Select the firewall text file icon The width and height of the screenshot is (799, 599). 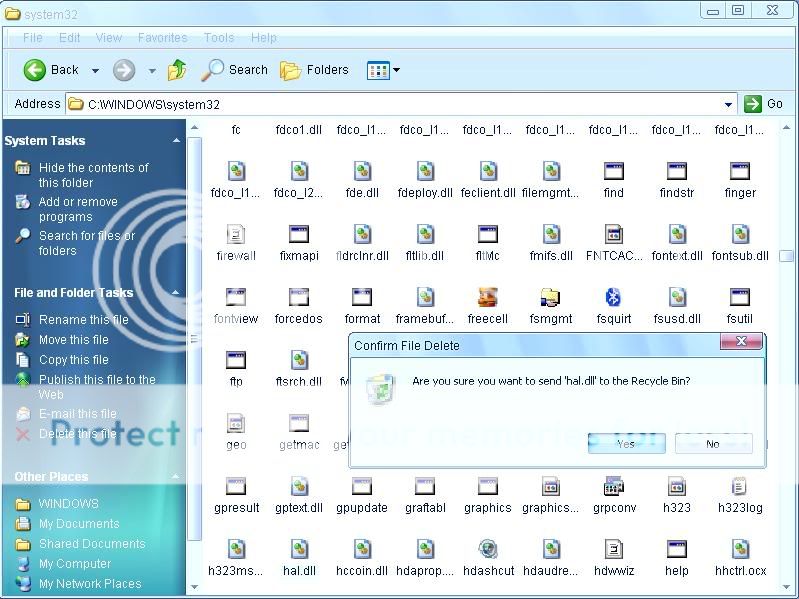pyautogui.click(x=236, y=235)
